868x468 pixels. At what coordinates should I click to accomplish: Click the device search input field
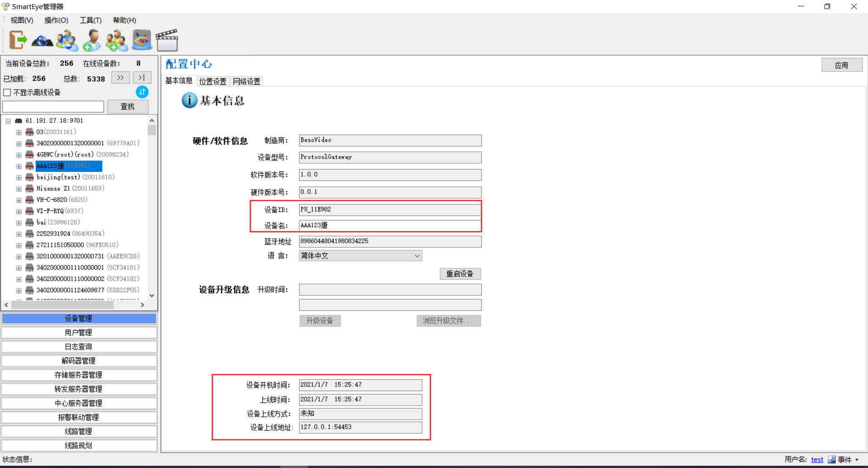tap(53, 107)
